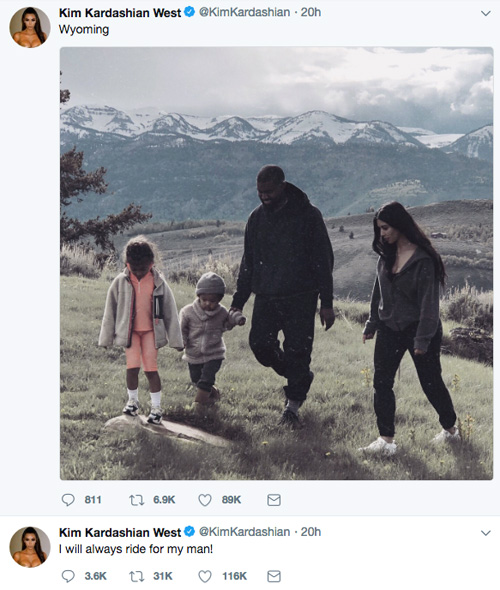
Task: Open the Wyoming family photo
Action: click(277, 263)
